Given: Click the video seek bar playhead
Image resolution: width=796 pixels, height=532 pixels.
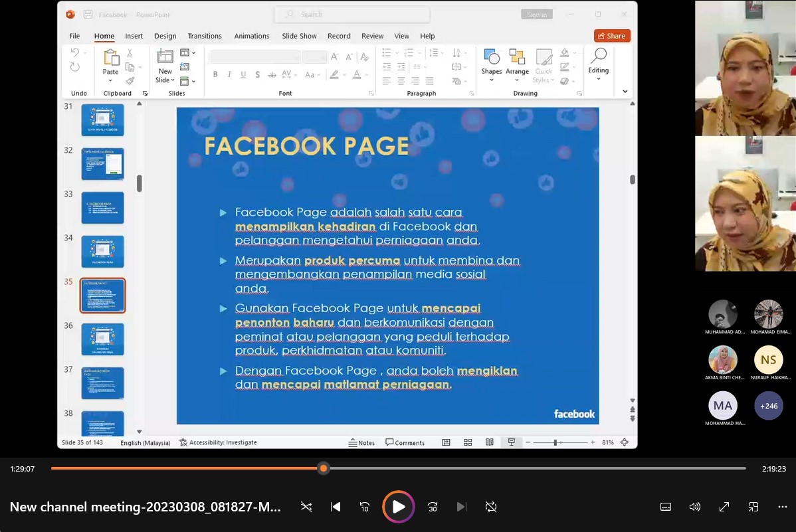Looking at the screenshot, I should [x=324, y=468].
